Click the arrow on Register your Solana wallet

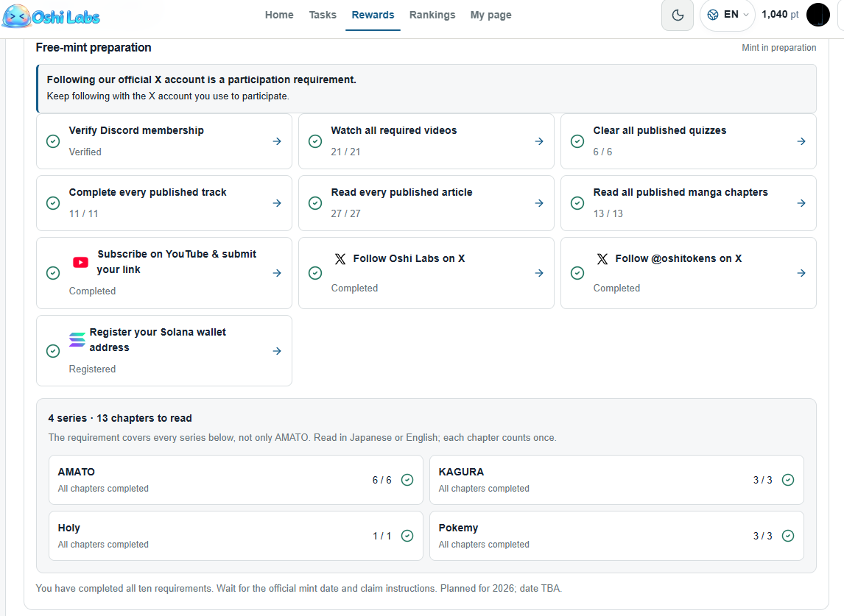click(277, 351)
